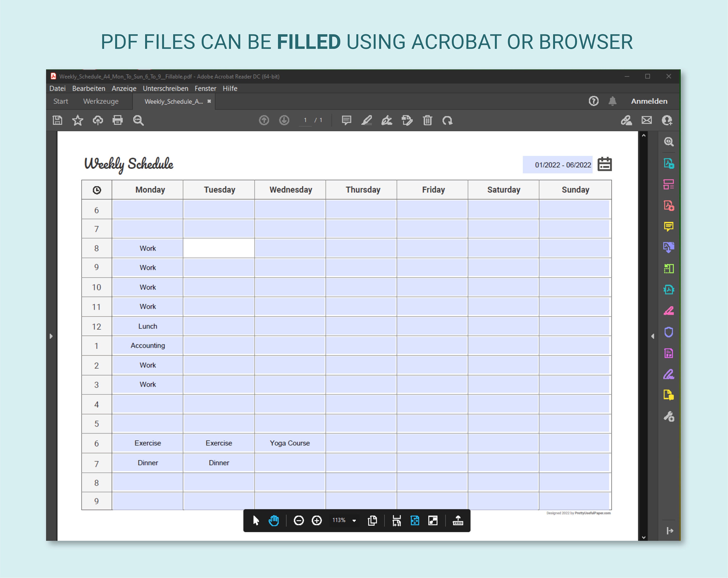The height and width of the screenshot is (578, 728).
Task: Open the Anzeige menu
Action: click(x=124, y=89)
